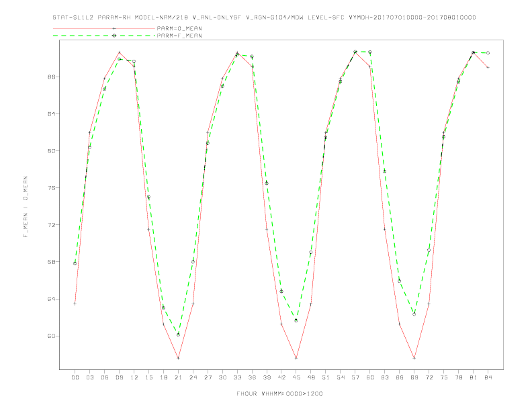Image resolution: width=532 pixels, height=411 pixels.
Task: Click the x-axis tick label 72
Action: [x=429, y=377]
